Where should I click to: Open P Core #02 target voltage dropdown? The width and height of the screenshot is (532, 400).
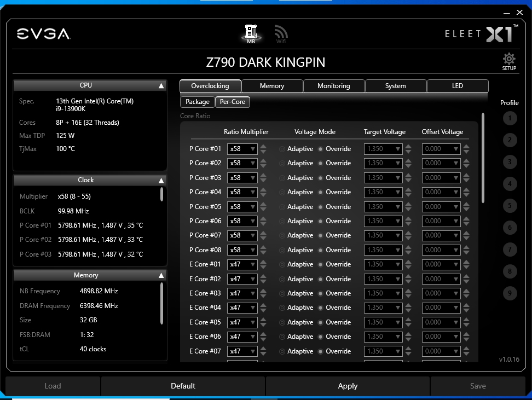click(x=383, y=163)
